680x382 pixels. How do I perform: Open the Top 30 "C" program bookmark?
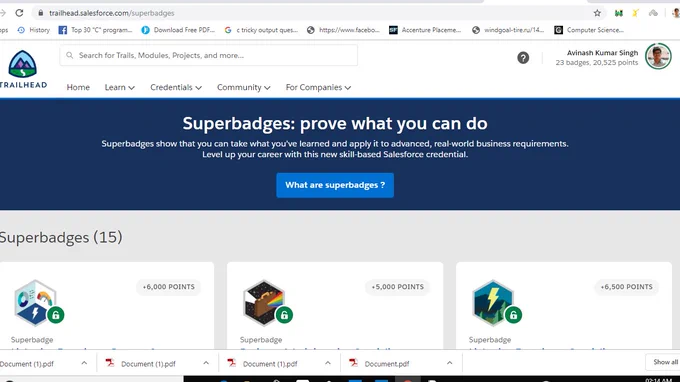(95, 30)
